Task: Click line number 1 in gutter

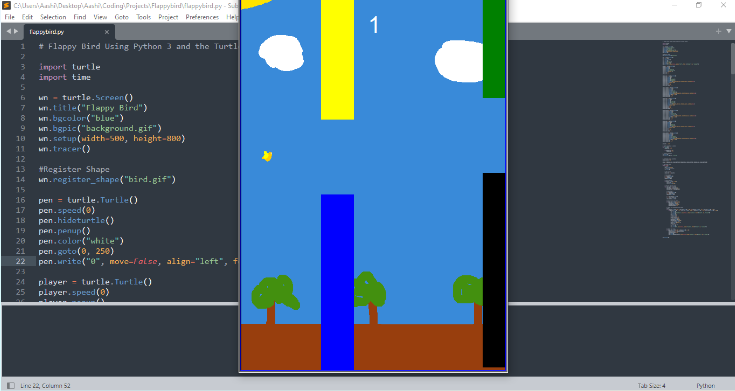Action: [x=22, y=46]
